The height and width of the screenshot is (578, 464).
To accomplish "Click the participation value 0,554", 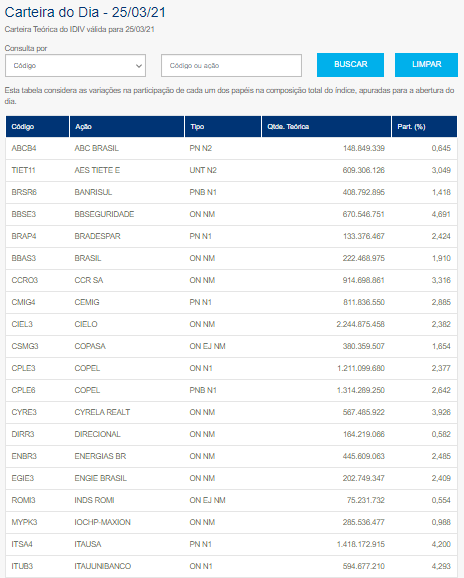I will (441, 500).
